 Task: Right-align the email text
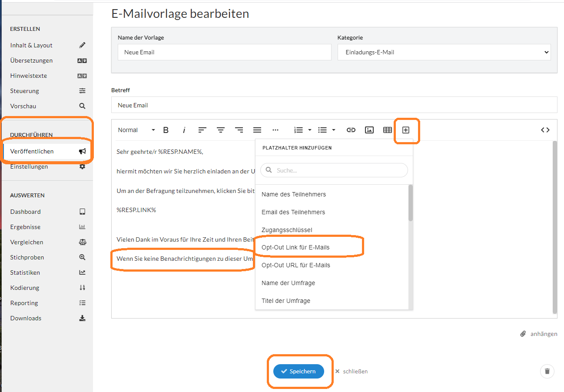click(239, 130)
